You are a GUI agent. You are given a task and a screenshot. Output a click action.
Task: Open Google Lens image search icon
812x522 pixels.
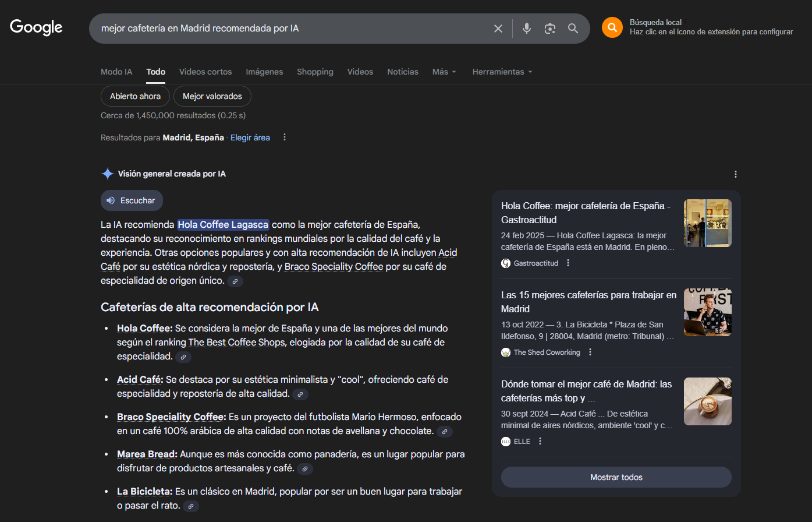click(550, 29)
